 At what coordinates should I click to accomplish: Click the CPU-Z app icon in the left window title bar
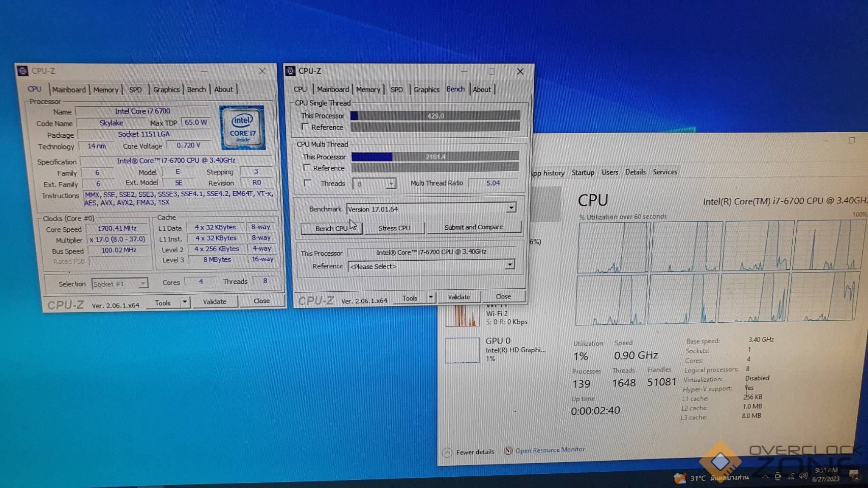[23, 71]
